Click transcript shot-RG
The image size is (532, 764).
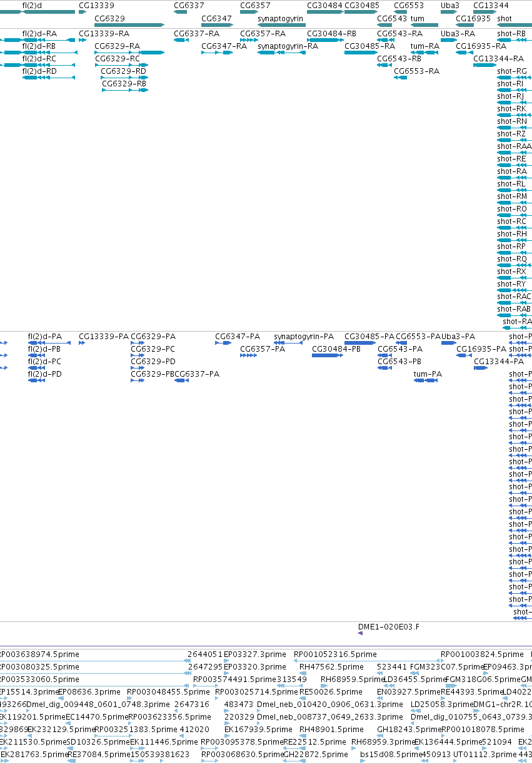tap(512, 71)
